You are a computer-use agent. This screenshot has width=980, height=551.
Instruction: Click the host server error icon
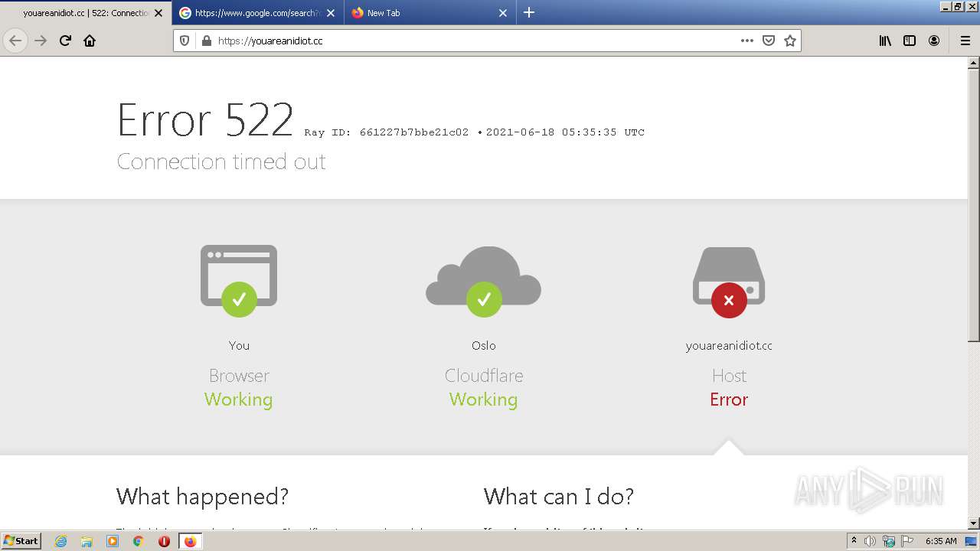tap(729, 282)
